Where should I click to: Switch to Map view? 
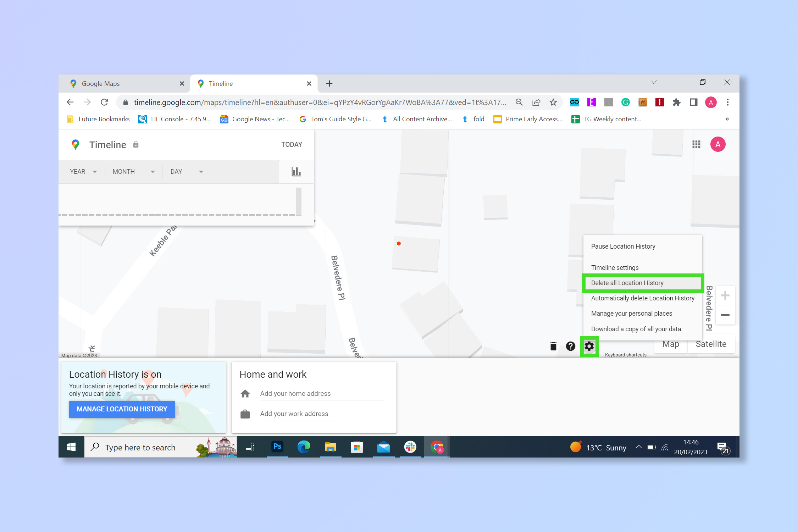pos(672,344)
